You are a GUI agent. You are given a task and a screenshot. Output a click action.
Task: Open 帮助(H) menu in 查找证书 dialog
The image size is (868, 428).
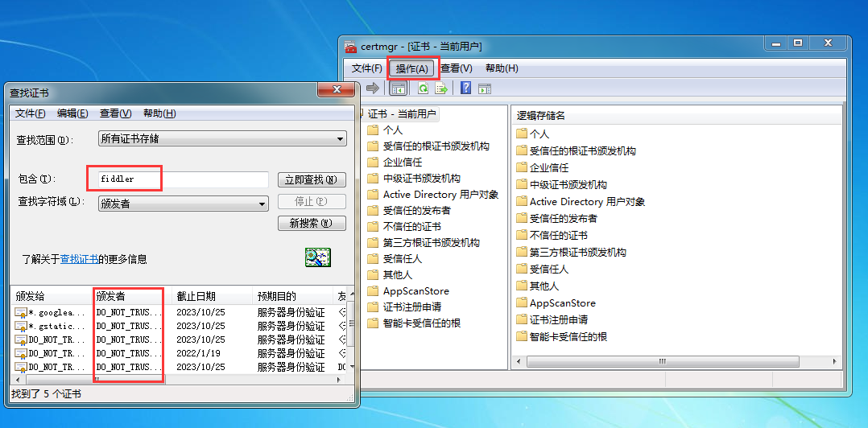point(159,113)
